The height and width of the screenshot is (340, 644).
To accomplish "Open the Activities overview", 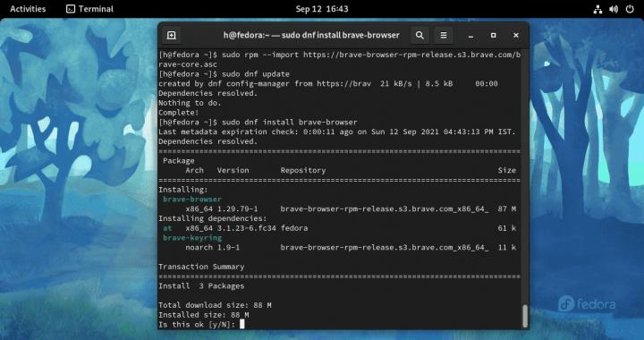I will pos(28,9).
